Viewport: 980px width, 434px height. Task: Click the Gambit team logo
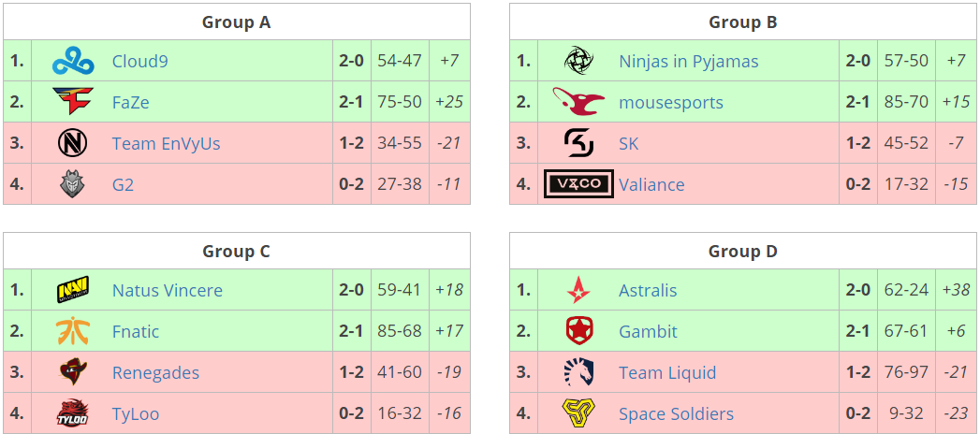(x=578, y=332)
